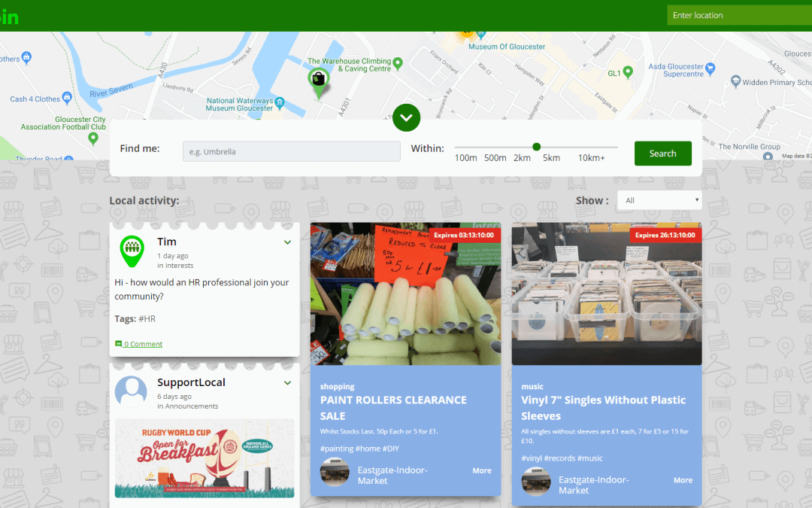Open Rugby World Cup breakfast image
The height and width of the screenshot is (508, 812).
click(205, 458)
